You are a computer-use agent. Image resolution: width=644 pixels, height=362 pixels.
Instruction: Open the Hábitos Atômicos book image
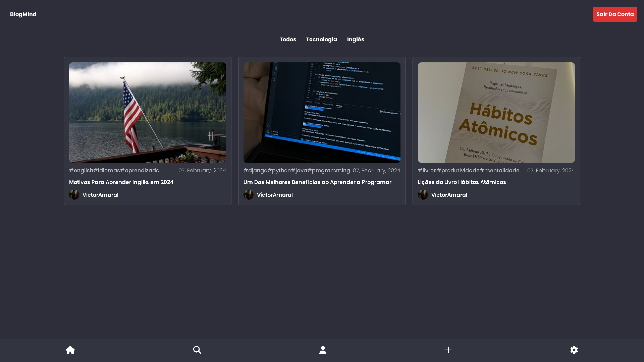pos(496,113)
